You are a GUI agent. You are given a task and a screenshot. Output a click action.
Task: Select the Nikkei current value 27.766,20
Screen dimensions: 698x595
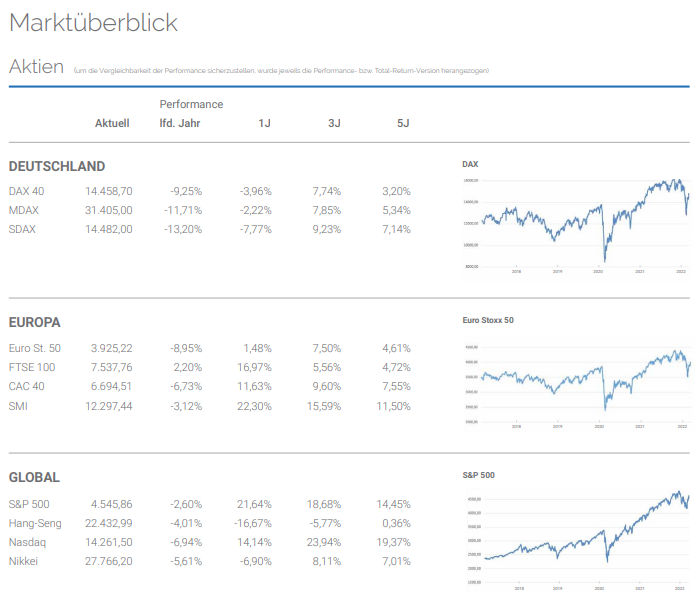tap(111, 561)
